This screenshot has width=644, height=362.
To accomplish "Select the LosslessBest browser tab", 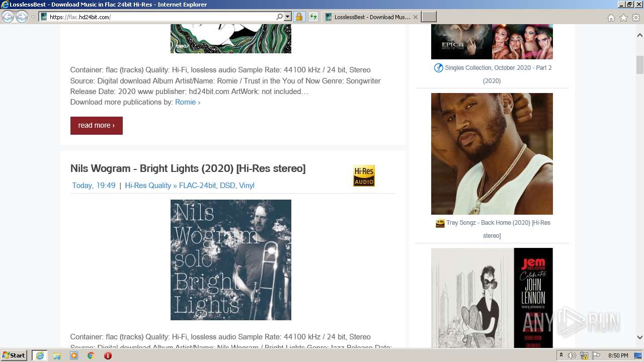I will (x=371, y=17).
